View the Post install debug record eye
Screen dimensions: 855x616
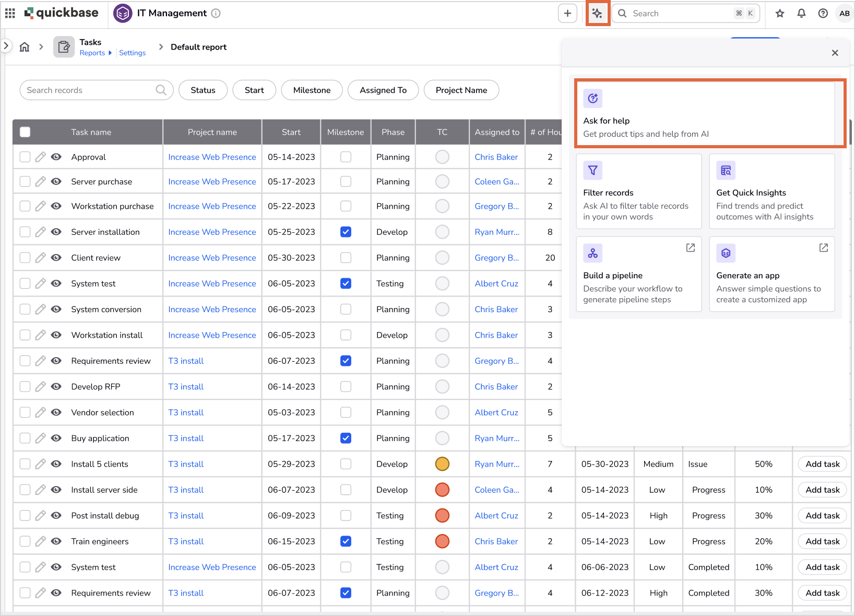pyautogui.click(x=56, y=516)
